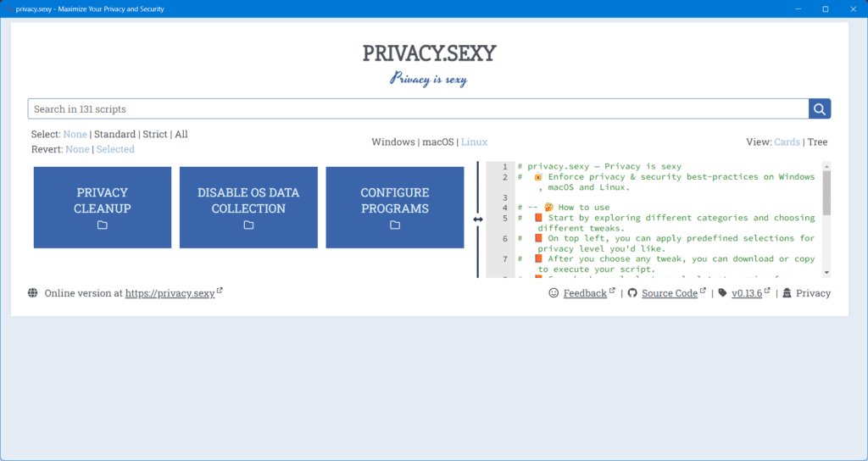Select None preset
Viewport: 868px width, 461px height.
[x=75, y=134]
